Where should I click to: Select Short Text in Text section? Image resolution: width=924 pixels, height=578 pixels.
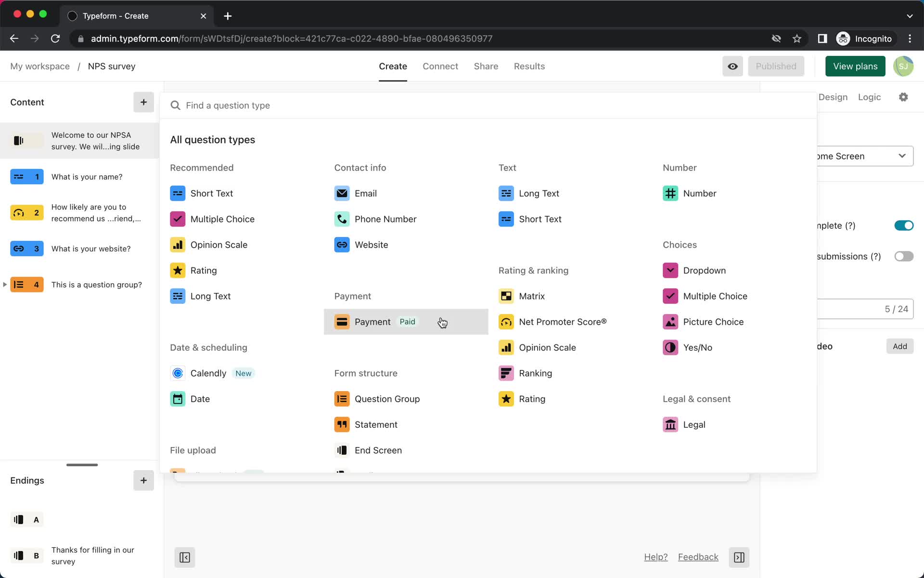pyautogui.click(x=530, y=219)
